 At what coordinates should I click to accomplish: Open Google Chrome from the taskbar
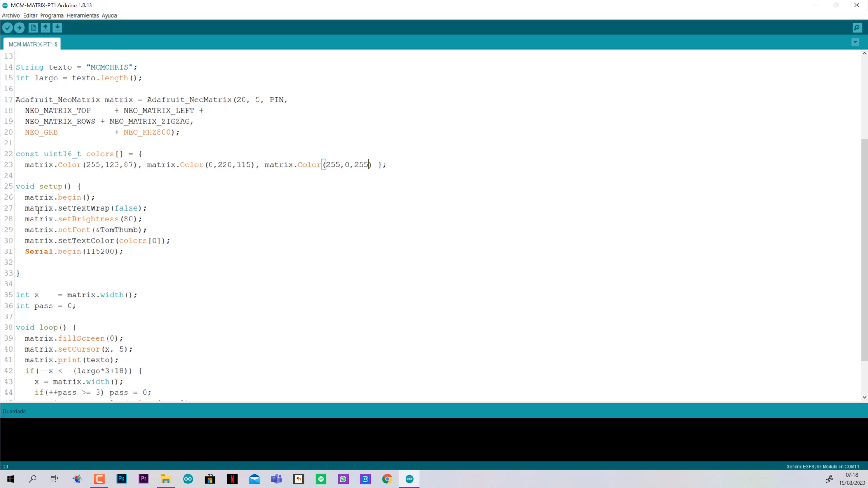(387, 479)
